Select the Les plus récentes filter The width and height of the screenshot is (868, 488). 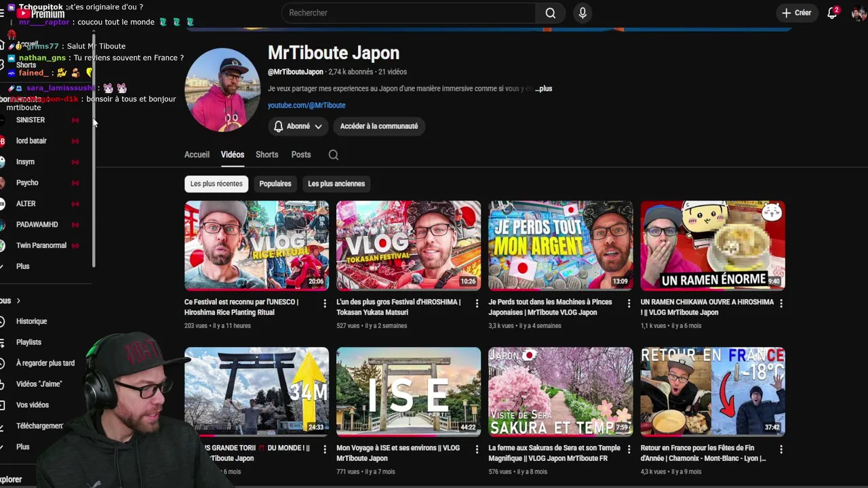[216, 184]
